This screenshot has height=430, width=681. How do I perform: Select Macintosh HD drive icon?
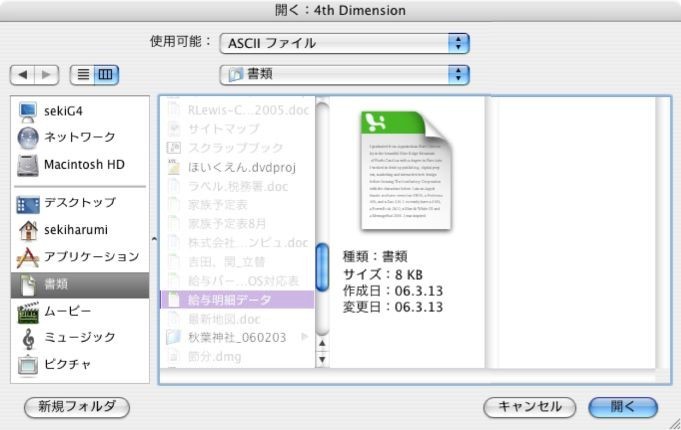tap(28, 164)
